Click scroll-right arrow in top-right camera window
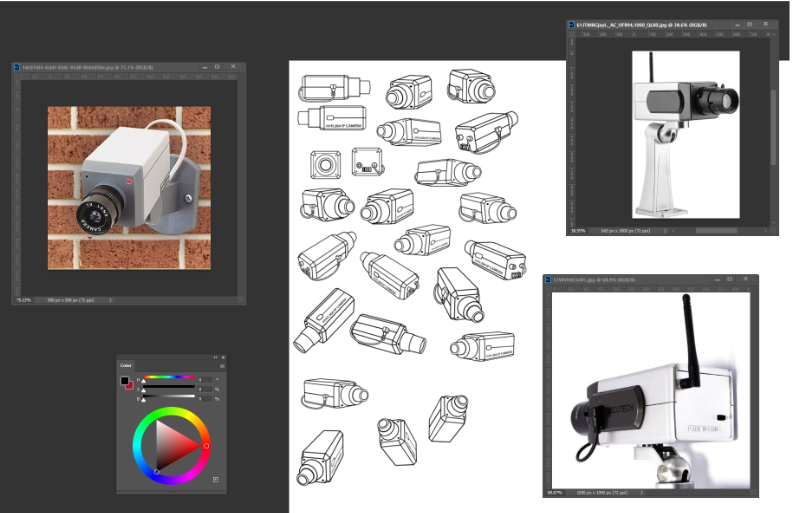This screenshot has height=513, width=794. [x=767, y=231]
